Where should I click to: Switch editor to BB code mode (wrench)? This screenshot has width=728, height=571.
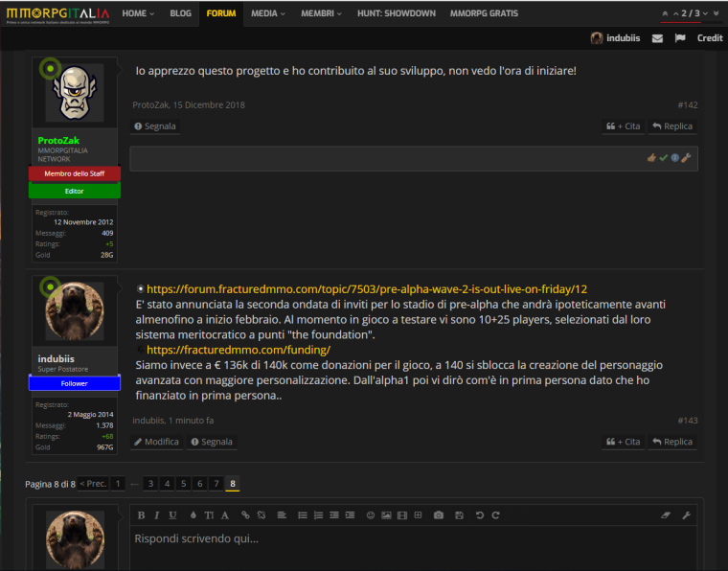(x=686, y=515)
